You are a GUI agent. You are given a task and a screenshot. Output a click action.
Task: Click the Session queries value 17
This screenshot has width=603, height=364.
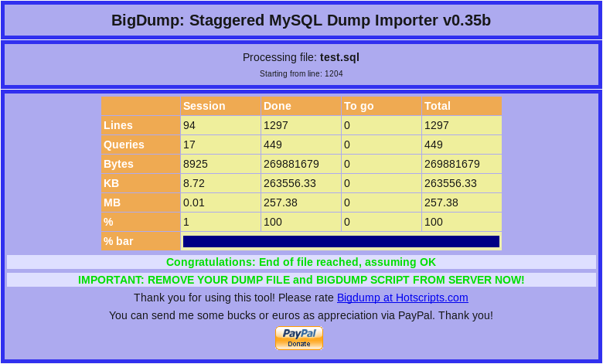point(189,145)
